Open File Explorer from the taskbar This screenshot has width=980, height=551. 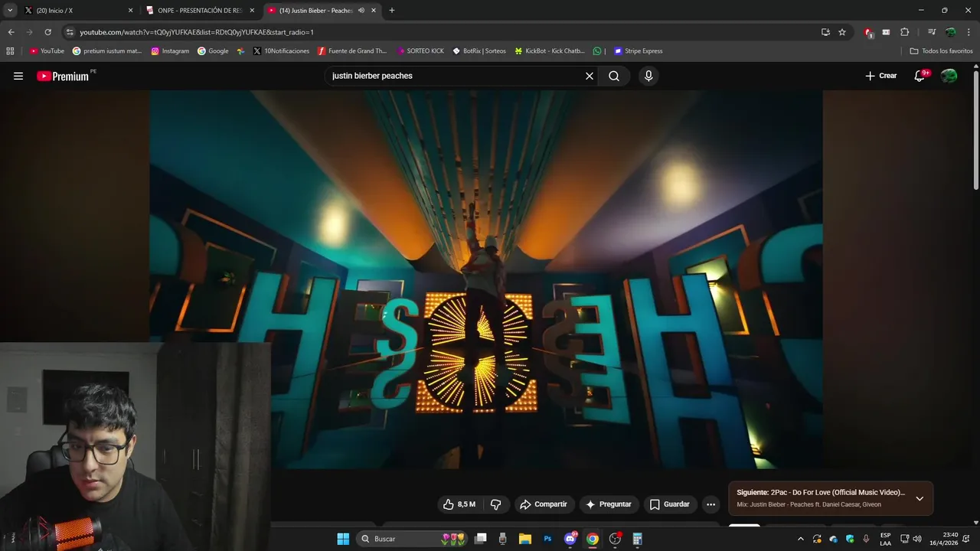(x=525, y=539)
